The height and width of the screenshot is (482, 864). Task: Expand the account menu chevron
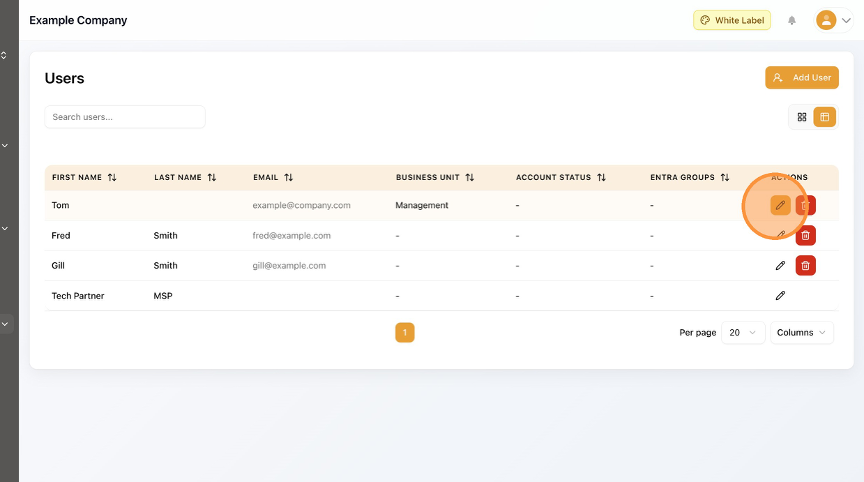tap(846, 20)
